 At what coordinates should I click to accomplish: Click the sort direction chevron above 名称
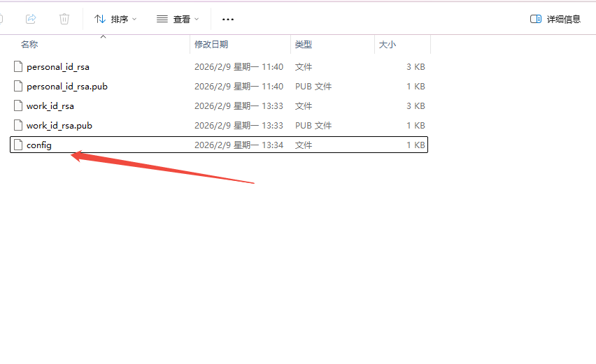(x=103, y=37)
